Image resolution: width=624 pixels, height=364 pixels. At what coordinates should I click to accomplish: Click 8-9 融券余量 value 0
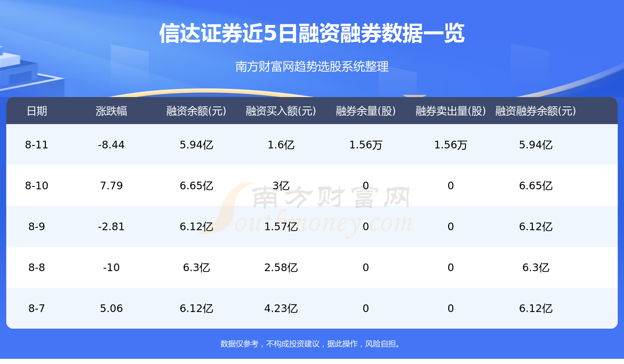tap(366, 226)
